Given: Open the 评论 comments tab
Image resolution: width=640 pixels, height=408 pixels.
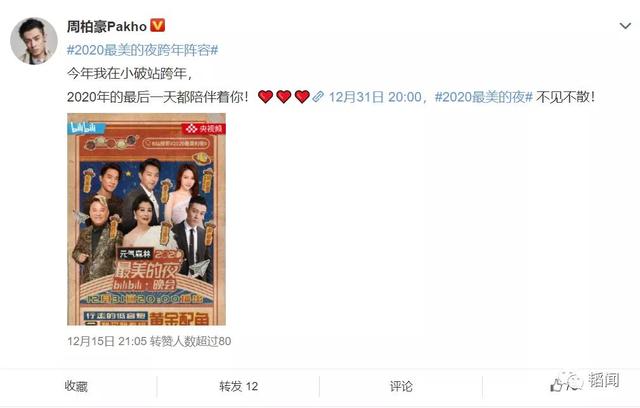Looking at the screenshot, I should click(x=401, y=386).
